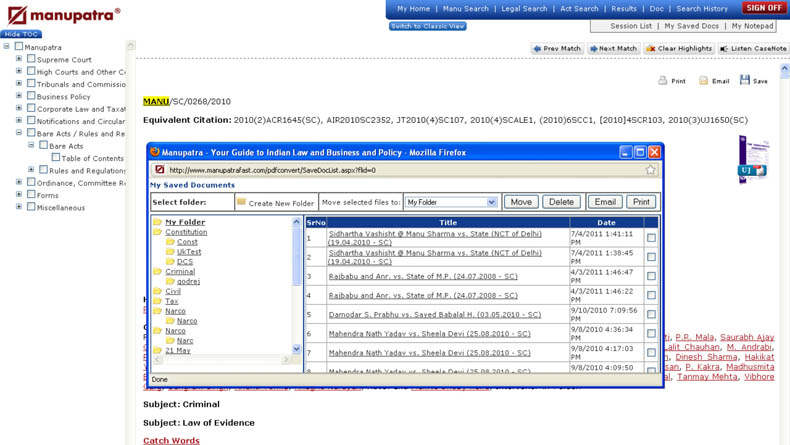This screenshot has height=445, width=790.
Task: Open the UkTest subfolder
Action: coord(189,251)
